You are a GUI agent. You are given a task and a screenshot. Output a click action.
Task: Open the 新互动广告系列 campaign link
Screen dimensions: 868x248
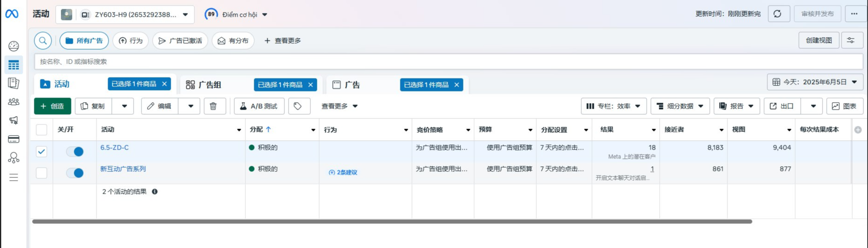(x=123, y=169)
